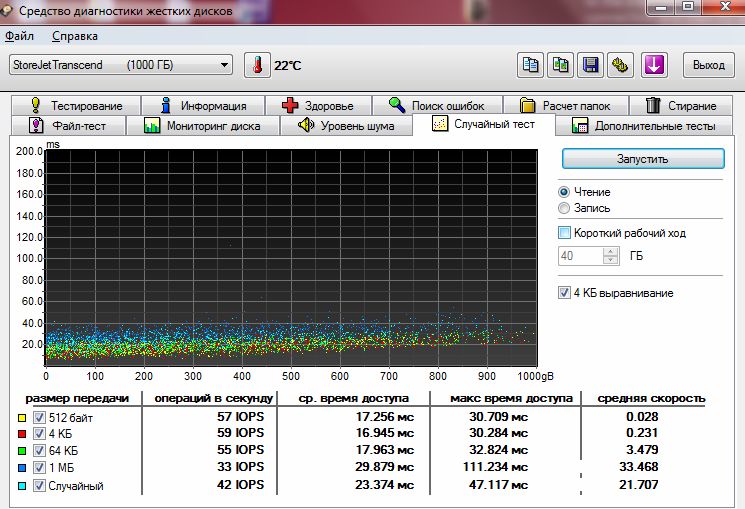Select the Запись radio button
Screen dimensions: 745x509
(x=565, y=208)
